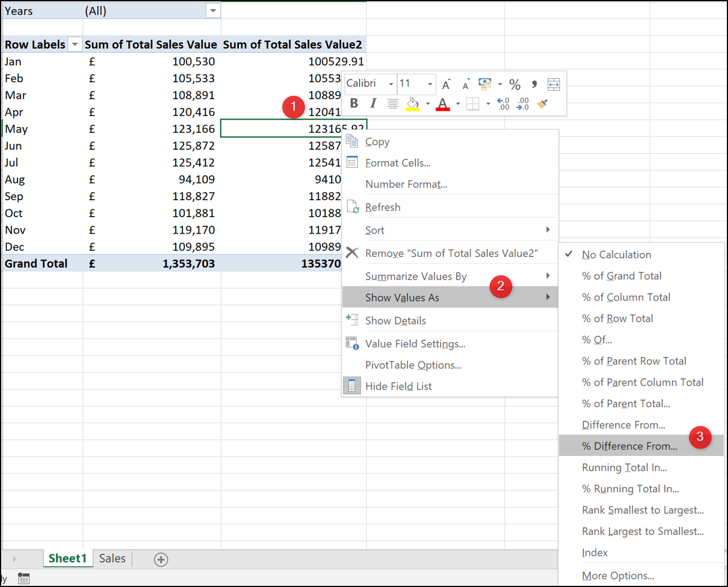Toggle Italic formatting on the selected cell
Image resolution: width=728 pixels, height=587 pixels.
(374, 104)
